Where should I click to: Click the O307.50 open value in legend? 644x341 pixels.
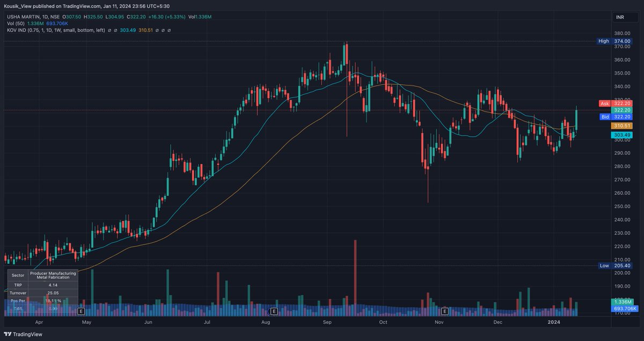[x=73, y=17]
